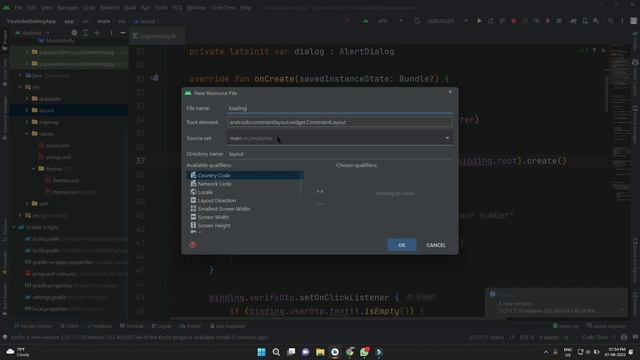
Task: Collapse the Gradle Scripts node
Action: coord(14,227)
